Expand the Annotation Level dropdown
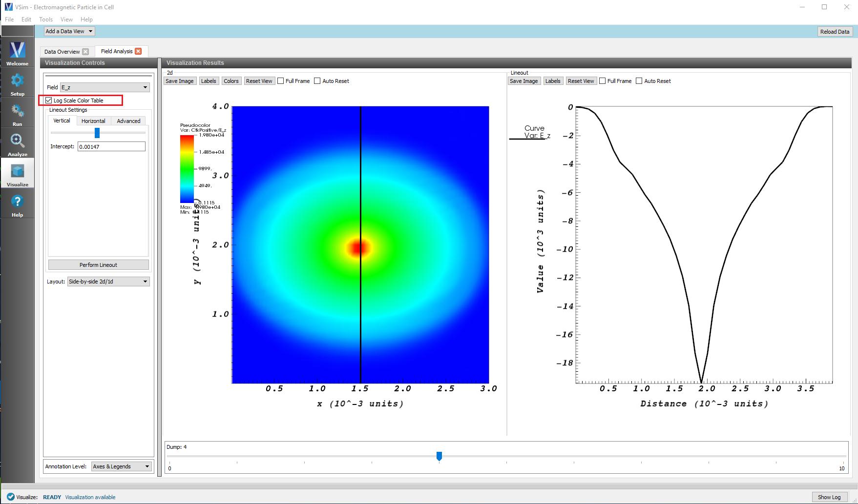 pos(121,466)
